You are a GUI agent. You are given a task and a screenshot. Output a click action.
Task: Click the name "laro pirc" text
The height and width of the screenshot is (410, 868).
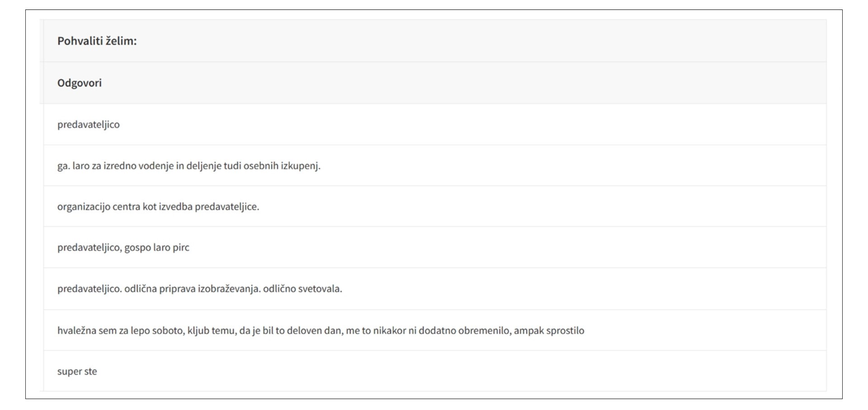171,247
